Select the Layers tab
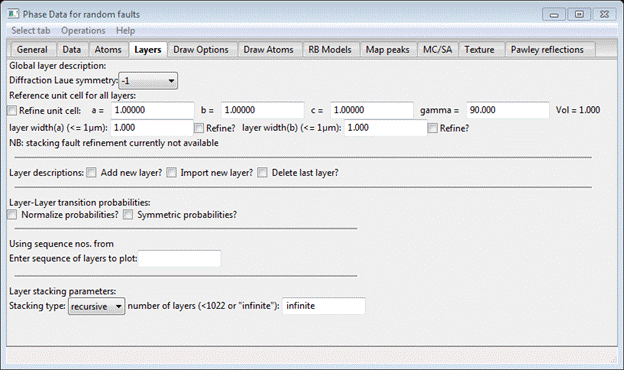 (x=148, y=50)
